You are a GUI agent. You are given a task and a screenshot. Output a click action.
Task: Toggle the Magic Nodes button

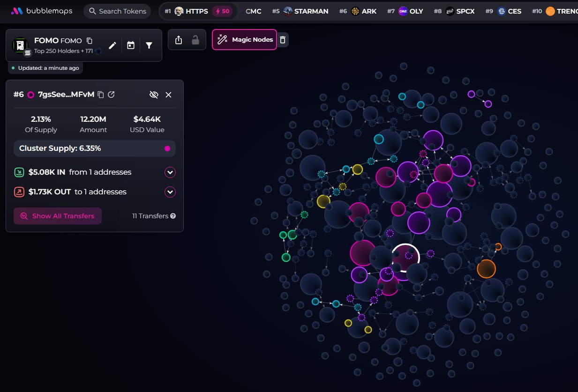point(244,40)
